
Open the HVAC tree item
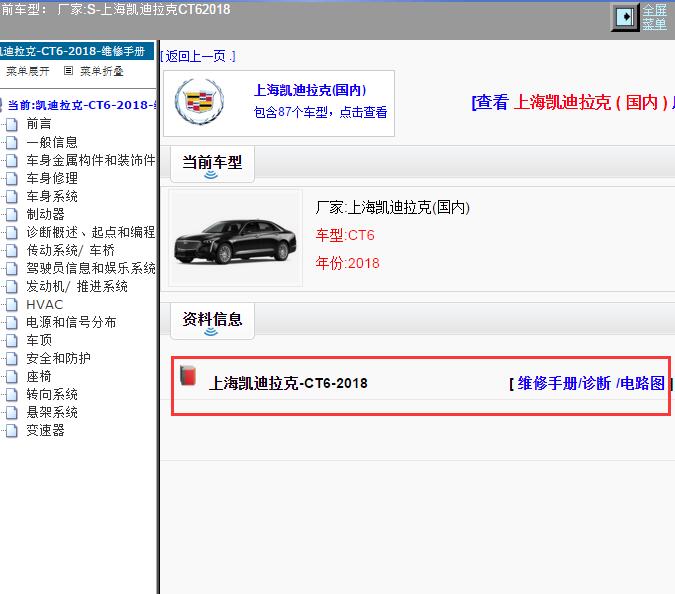pyautogui.click(x=44, y=304)
